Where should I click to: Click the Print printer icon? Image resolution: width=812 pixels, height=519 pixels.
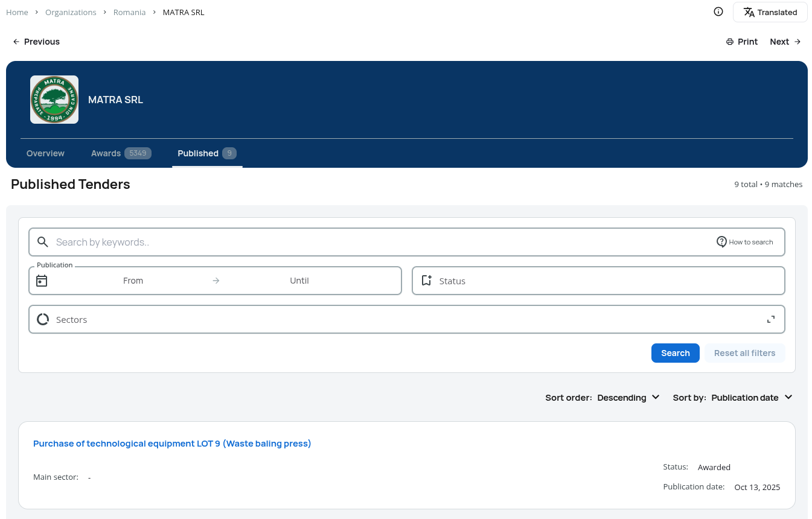730,42
